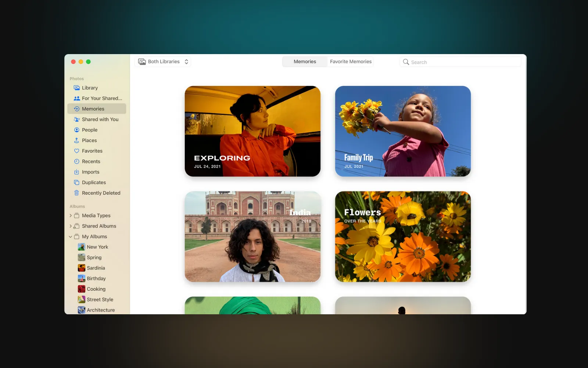588x368 pixels.
Task: Click the For Your Shared people icon
Action: pyautogui.click(x=76, y=98)
